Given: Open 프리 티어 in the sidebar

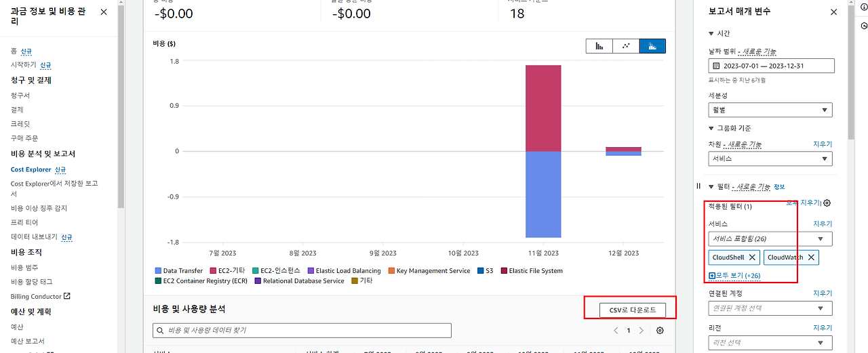Looking at the screenshot, I should 24,222.
